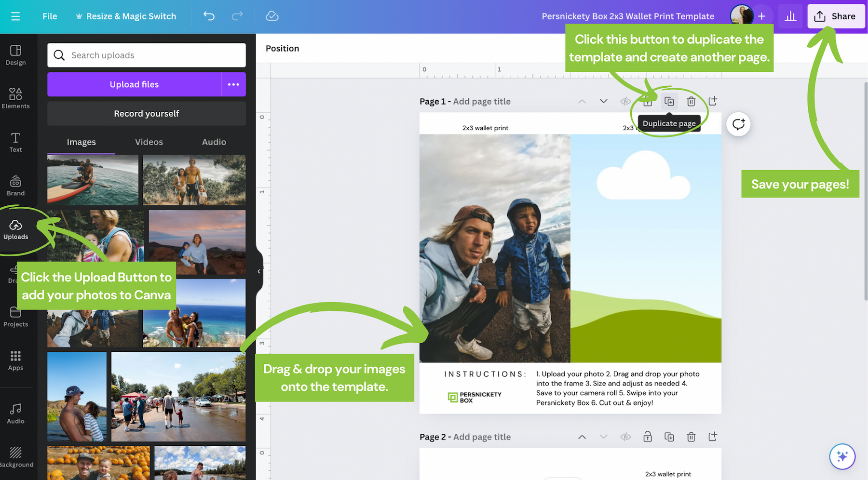Open the Elements side panel
This screenshot has width=868, height=480.
click(x=15, y=98)
